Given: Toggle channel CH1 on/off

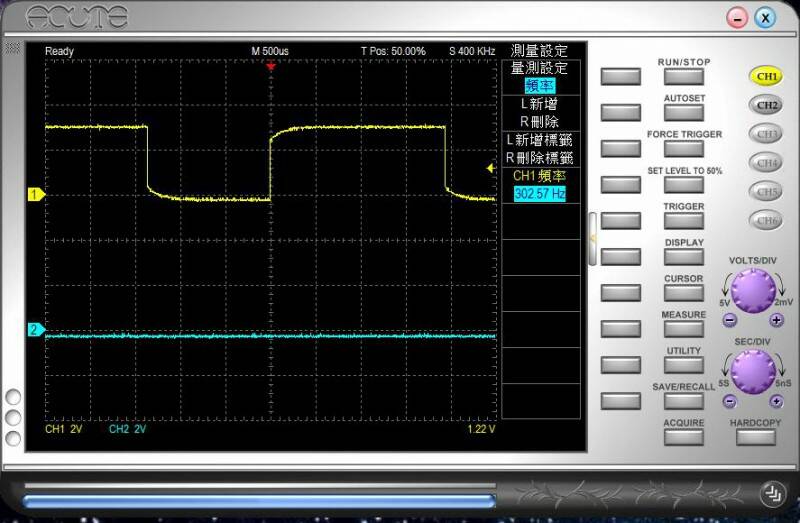Looking at the screenshot, I should pos(766,77).
